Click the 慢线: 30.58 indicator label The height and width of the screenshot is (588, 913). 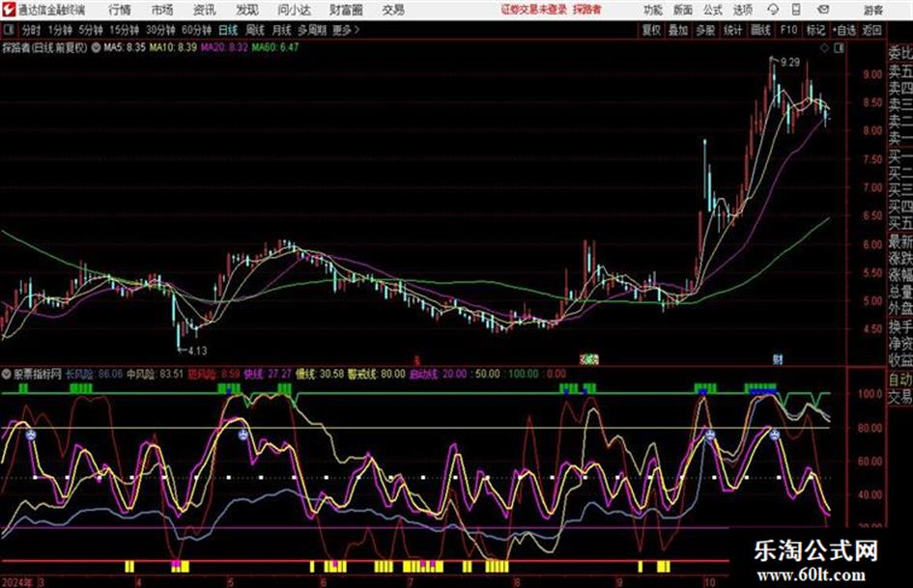click(320, 375)
